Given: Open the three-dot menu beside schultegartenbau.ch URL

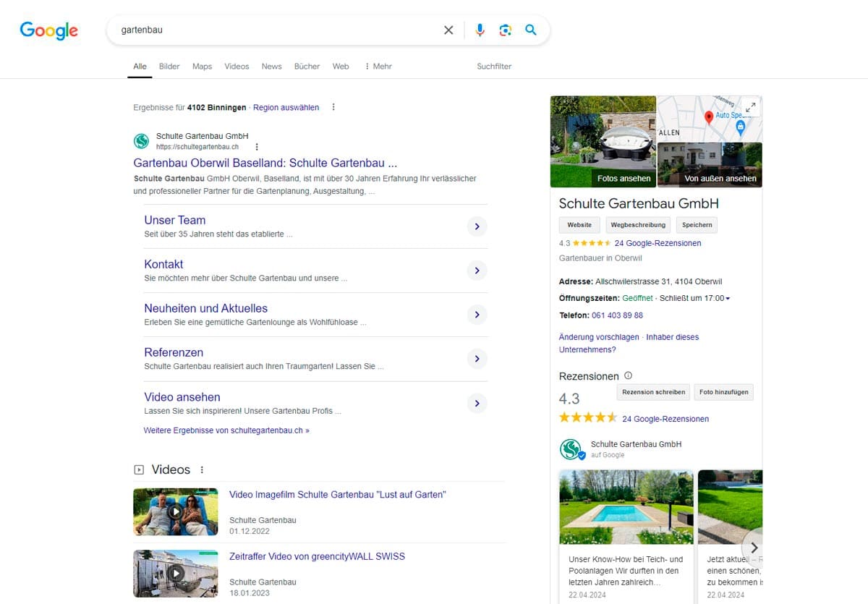Looking at the screenshot, I should click(257, 147).
